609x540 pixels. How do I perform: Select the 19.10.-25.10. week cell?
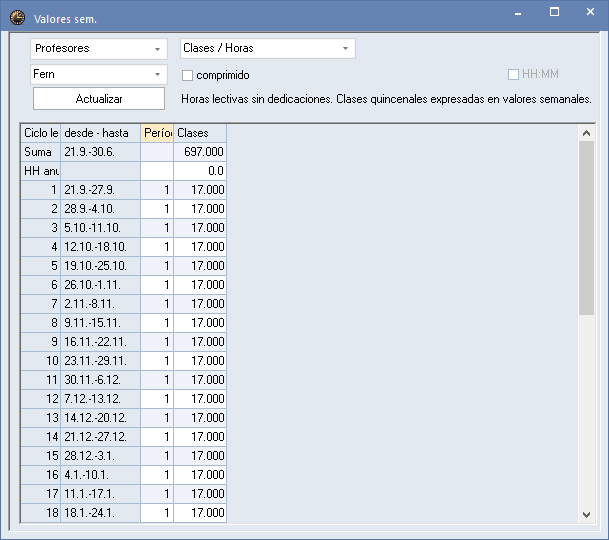100,266
